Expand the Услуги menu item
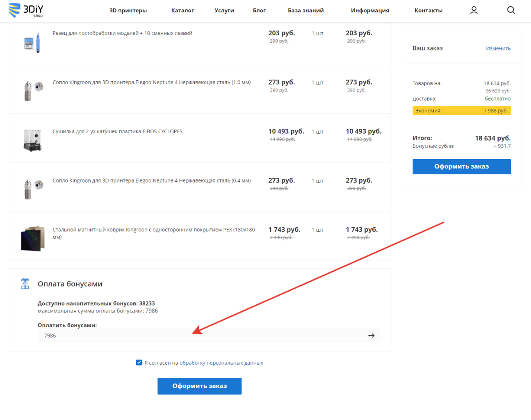The width and height of the screenshot is (531, 420). (x=224, y=11)
